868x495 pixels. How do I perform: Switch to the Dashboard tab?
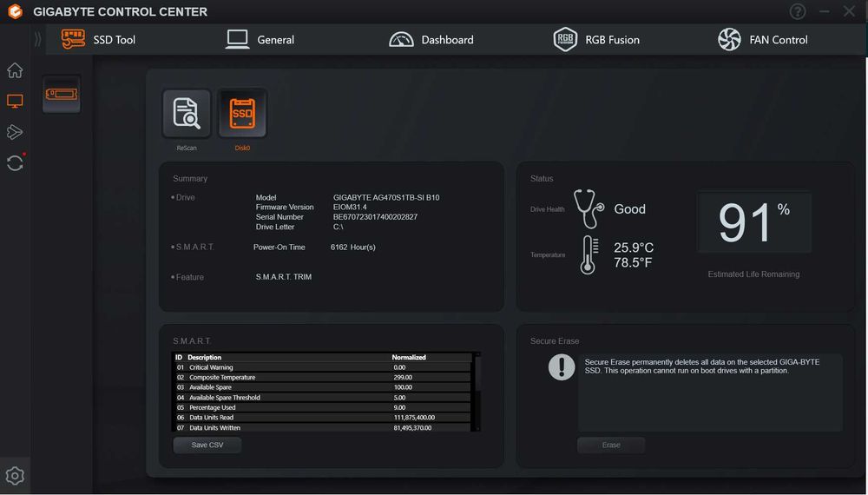point(431,39)
